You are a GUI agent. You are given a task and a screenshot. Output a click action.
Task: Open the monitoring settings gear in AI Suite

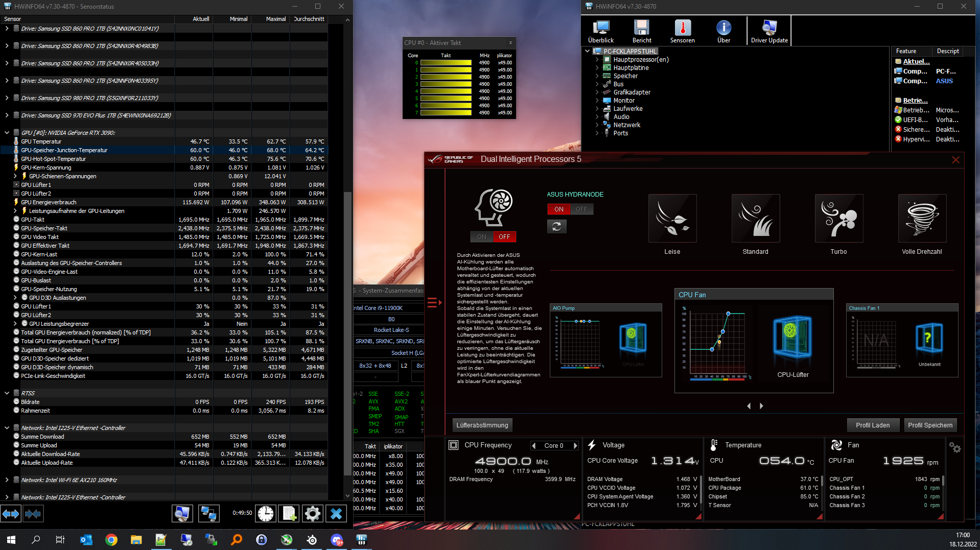tap(955, 447)
